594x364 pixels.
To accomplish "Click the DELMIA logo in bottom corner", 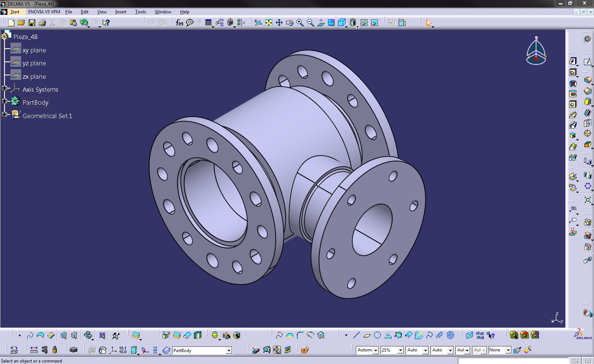I will [583, 335].
